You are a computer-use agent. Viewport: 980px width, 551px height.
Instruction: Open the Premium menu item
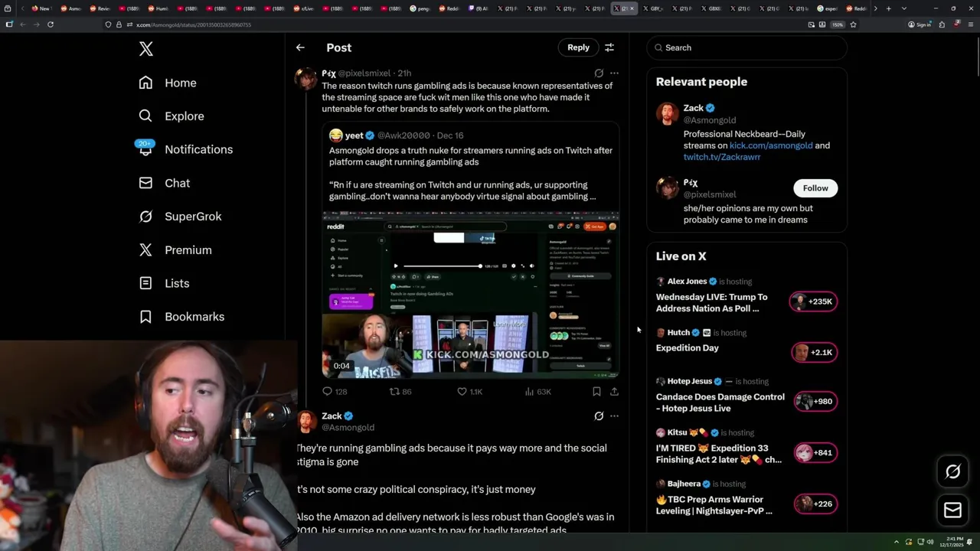[x=175, y=250]
